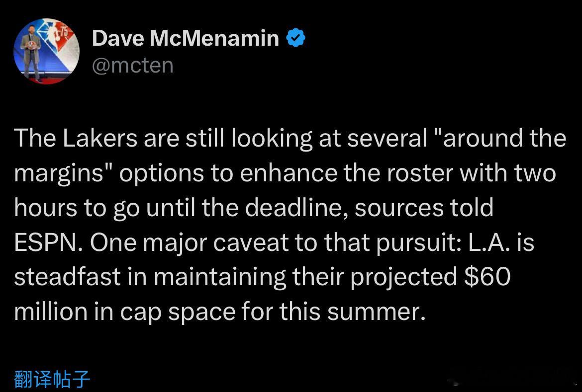Click the word "steadfast" in the post
This screenshot has width=582, height=392.
coord(68,277)
